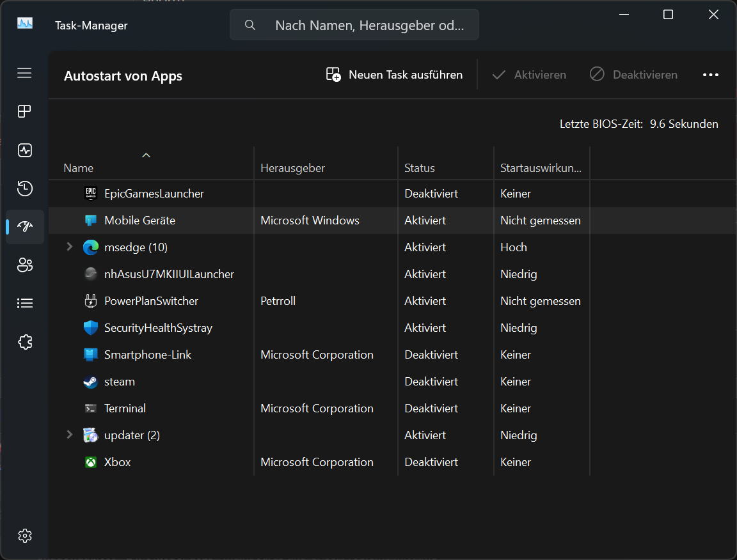737x560 pixels.
Task: Open Task Manager settings gear
Action: coord(24,536)
